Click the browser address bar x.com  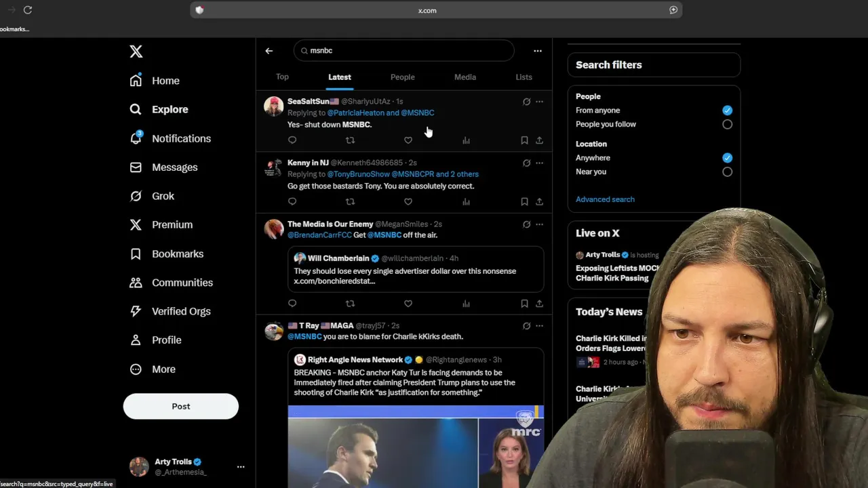tap(436, 10)
